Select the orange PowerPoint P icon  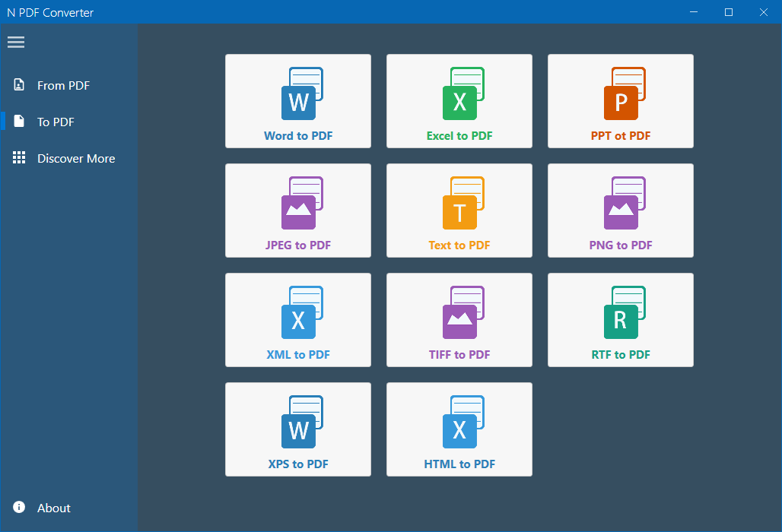coord(625,93)
